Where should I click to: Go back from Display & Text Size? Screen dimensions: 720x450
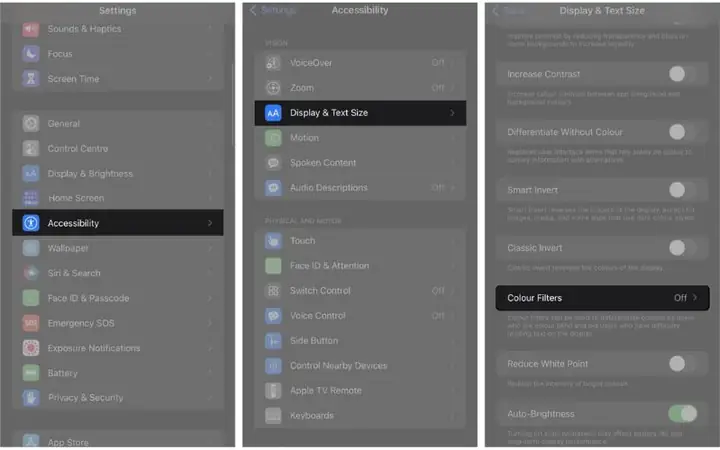pos(508,11)
